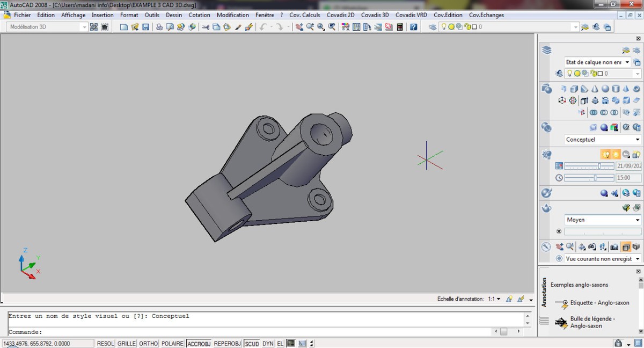Click the Cut scissors icon
Screen dimensions: 644x348
(x=206, y=27)
